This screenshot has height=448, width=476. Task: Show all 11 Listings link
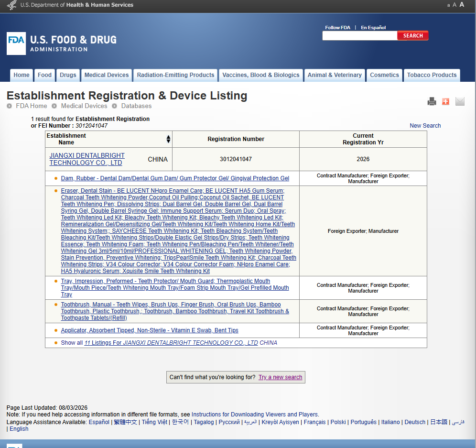pos(171,343)
